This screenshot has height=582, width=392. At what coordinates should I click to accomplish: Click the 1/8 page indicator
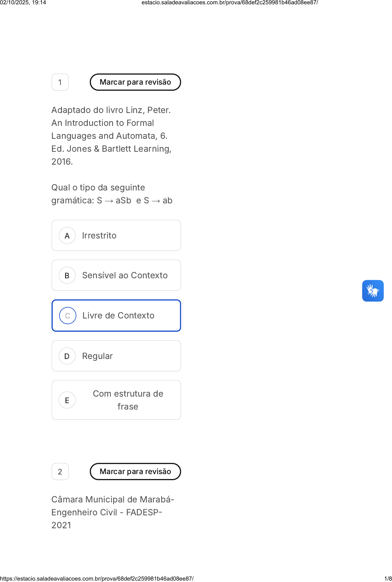tap(388, 578)
